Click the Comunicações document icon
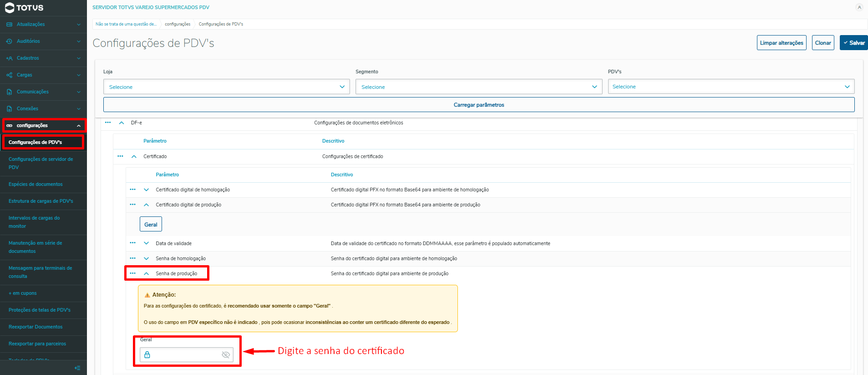 pyautogui.click(x=9, y=92)
